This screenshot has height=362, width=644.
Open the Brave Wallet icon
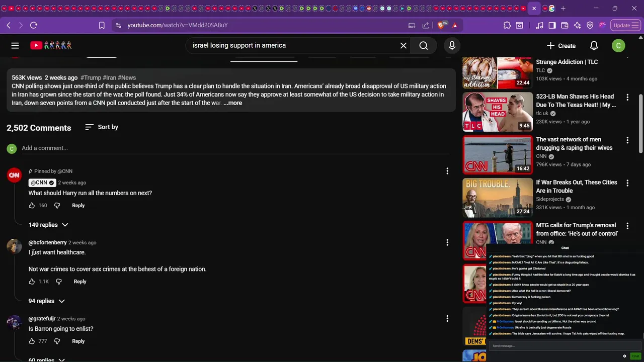click(565, 25)
